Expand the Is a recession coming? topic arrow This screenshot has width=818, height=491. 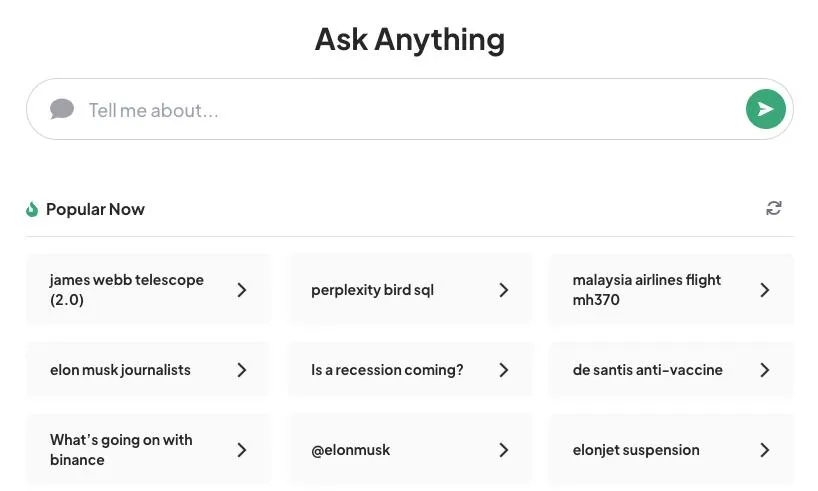pyautogui.click(x=503, y=370)
